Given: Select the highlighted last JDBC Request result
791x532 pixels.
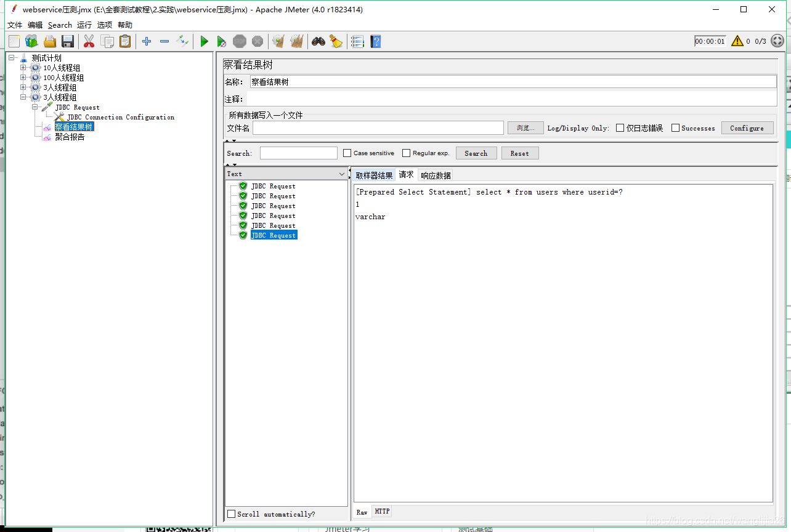Looking at the screenshot, I should [274, 235].
